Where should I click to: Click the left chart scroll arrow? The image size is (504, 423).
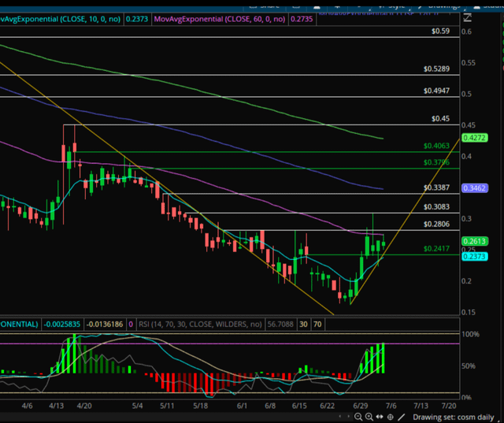tap(340, 417)
